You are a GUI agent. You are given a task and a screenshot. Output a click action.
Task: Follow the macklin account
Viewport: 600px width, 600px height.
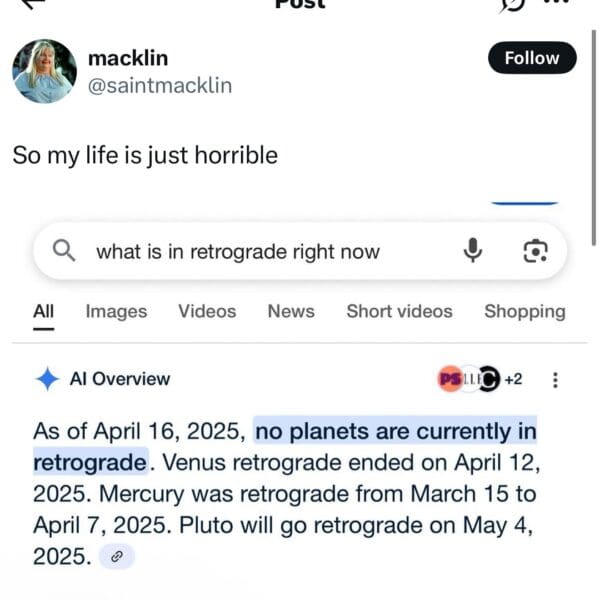coord(531,58)
